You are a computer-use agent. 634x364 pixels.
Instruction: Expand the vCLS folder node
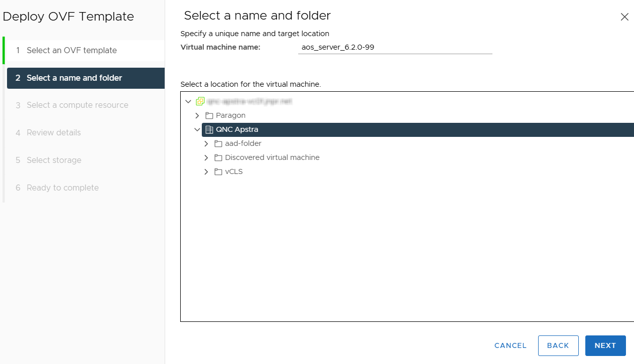pos(206,171)
